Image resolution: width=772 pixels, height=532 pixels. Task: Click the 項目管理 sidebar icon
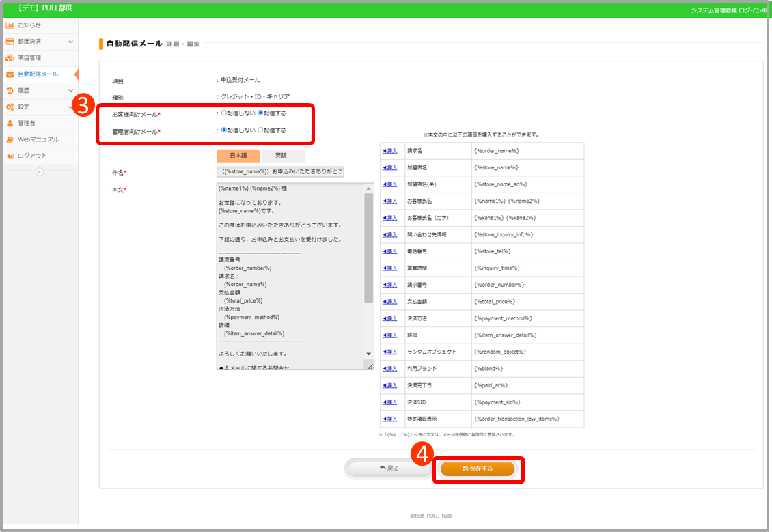[10, 58]
